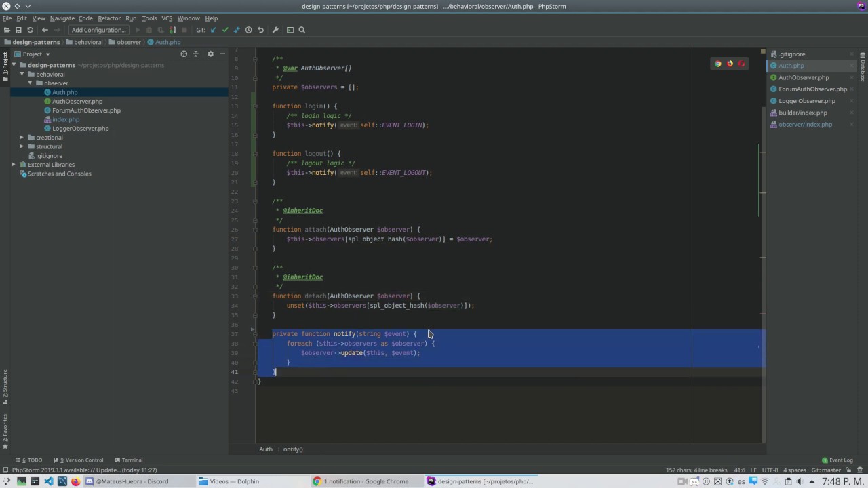Viewport: 868px width, 488px height.
Task: Collapse the behavioral folder arrow
Action: point(22,74)
